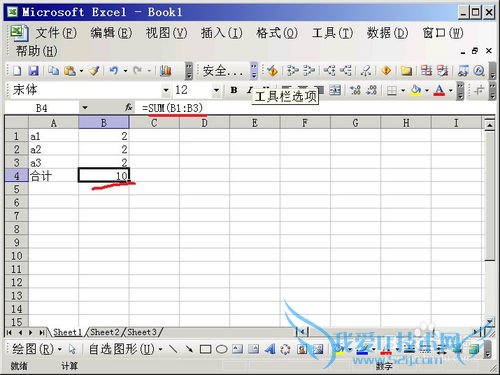
Task: Open the Help (帮助) menu
Action: (36, 51)
